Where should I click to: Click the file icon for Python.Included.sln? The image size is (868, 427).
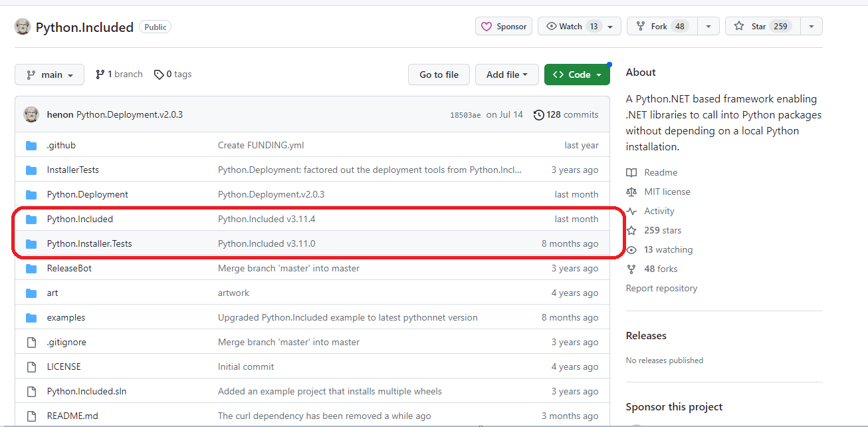31,392
